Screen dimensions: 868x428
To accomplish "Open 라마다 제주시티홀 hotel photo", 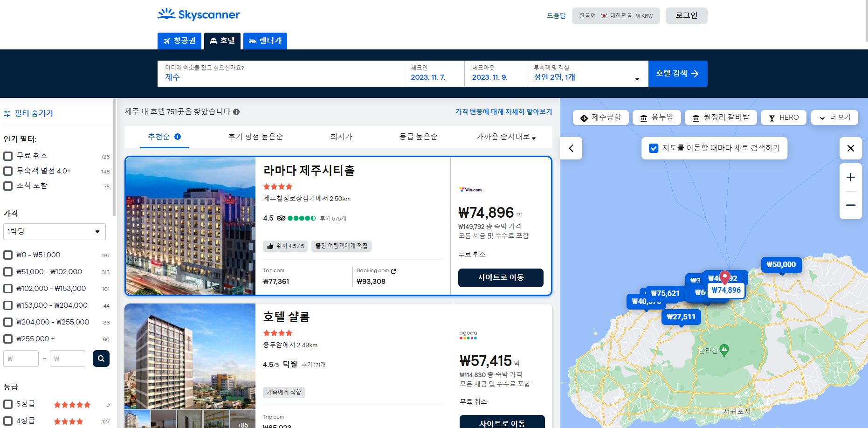I will click(191, 226).
